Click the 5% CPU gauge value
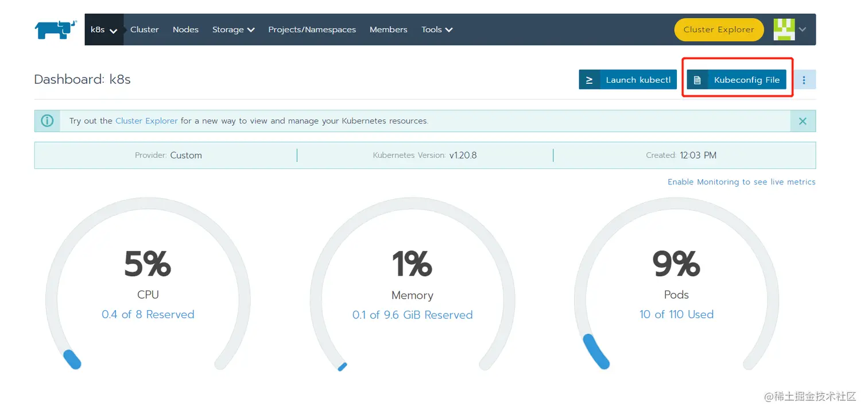Viewport: 868px width, 414px height. [148, 264]
